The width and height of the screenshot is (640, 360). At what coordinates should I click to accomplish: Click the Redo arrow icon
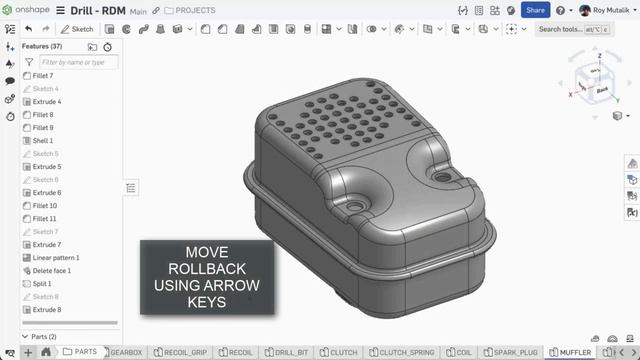tap(46, 29)
